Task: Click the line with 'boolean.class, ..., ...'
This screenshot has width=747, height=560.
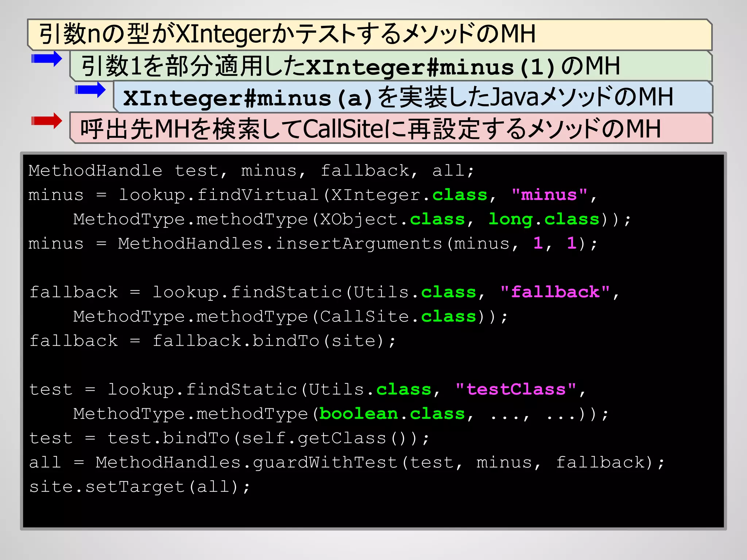Action: coord(341,414)
